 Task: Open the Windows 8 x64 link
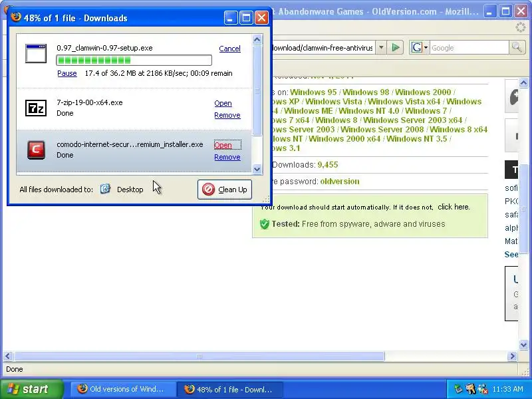tap(458, 129)
